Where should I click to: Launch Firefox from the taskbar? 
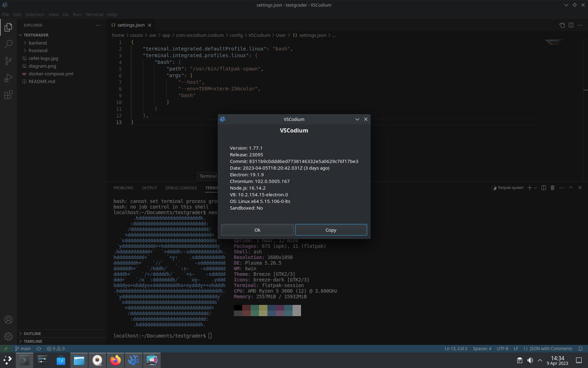(x=115, y=360)
